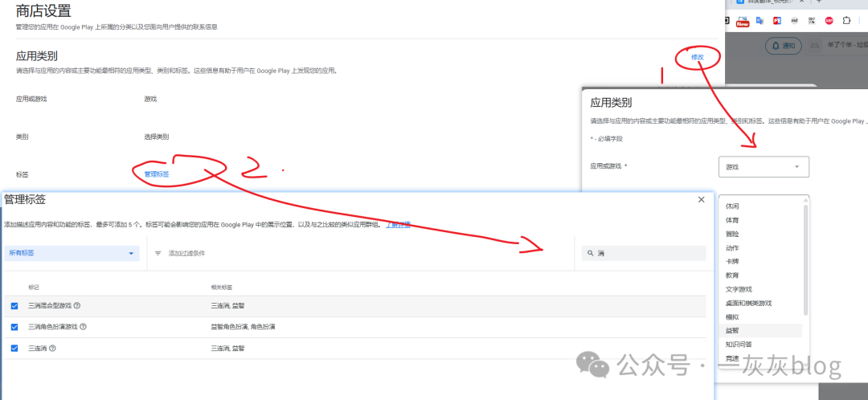Click help icon next to 三消角色扮演游戏
Screen dimensions: 868x400
pos(84,327)
